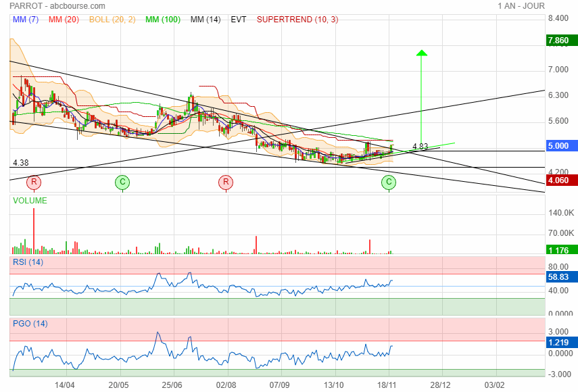Click the 3.000 PGO axis value

click(558, 332)
